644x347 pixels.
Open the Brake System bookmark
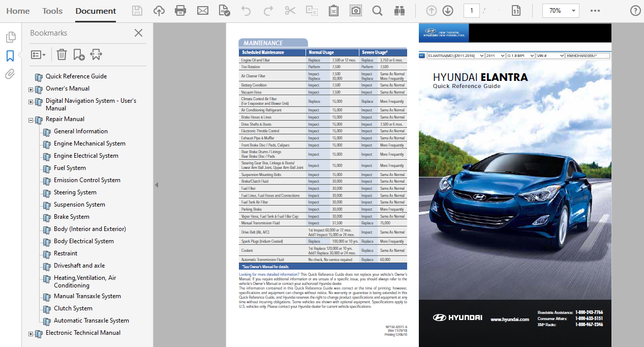click(x=71, y=217)
